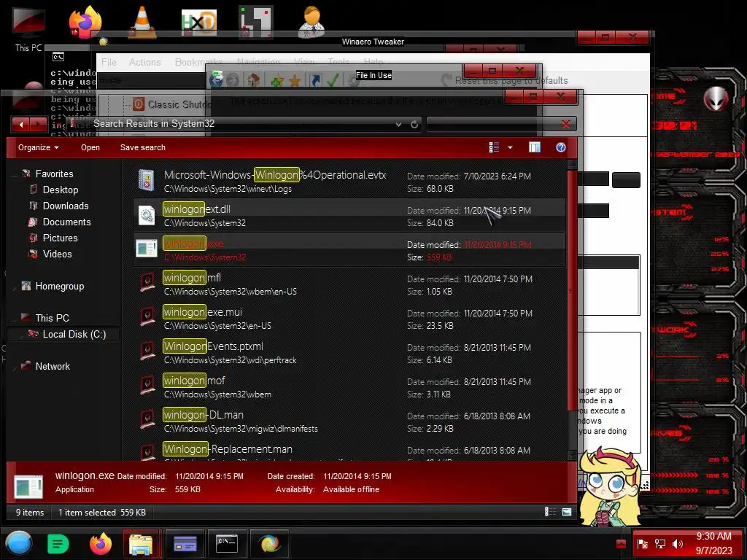Switch to details view in status bar
Image resolution: width=747 pixels, height=560 pixels.
(x=550, y=511)
